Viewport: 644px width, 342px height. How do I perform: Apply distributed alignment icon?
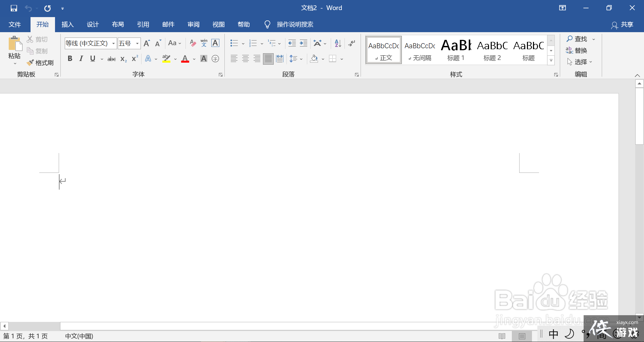(280, 59)
